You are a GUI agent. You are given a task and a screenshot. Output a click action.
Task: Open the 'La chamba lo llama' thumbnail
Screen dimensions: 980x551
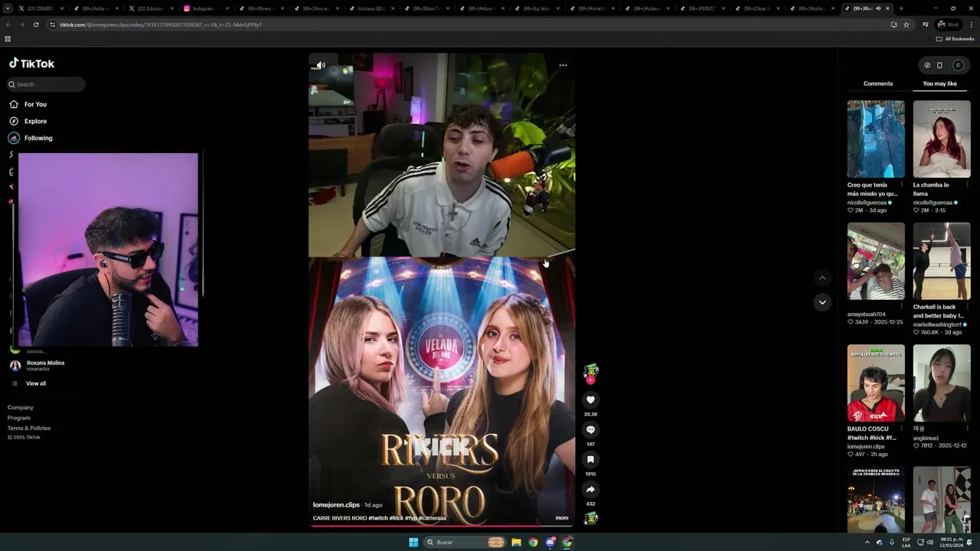pyautogui.click(x=942, y=139)
